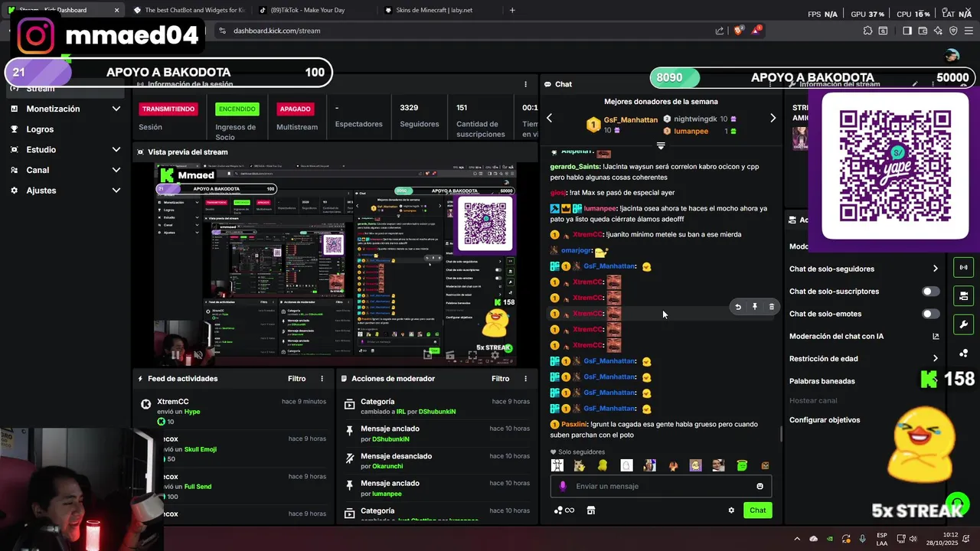The width and height of the screenshot is (980, 551).
Task: Open channel points icon below chat input
Action: click(x=563, y=510)
